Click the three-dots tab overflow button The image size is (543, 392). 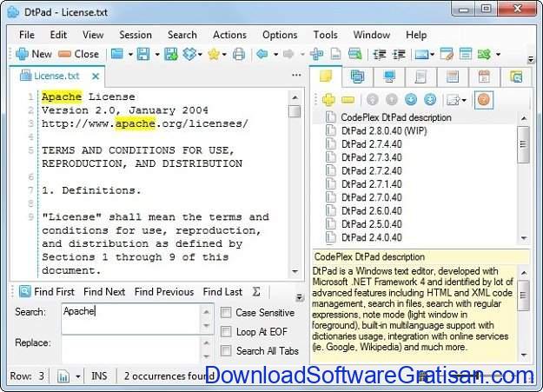point(296,76)
